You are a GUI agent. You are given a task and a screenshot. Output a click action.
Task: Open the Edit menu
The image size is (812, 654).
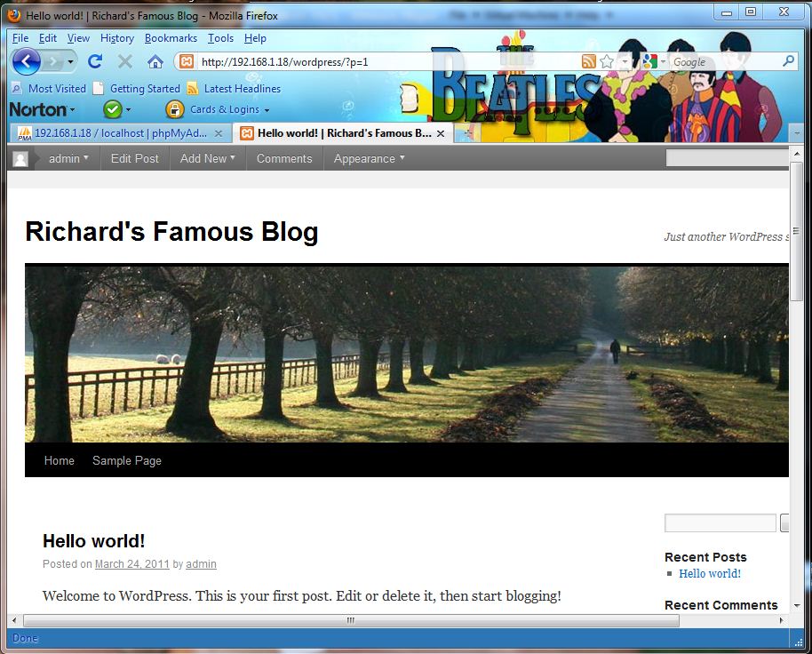pyautogui.click(x=48, y=38)
